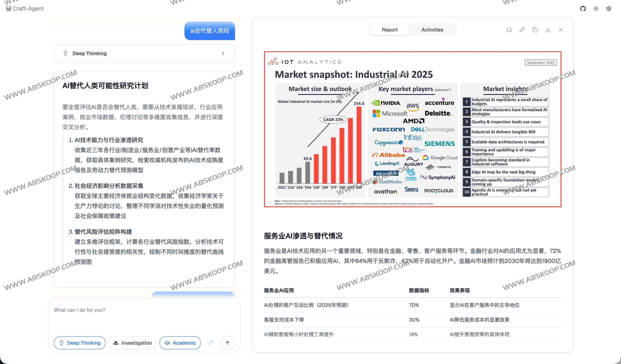This screenshot has height=364, width=621.
Task: Download the report via the download icon
Action: [548, 30]
